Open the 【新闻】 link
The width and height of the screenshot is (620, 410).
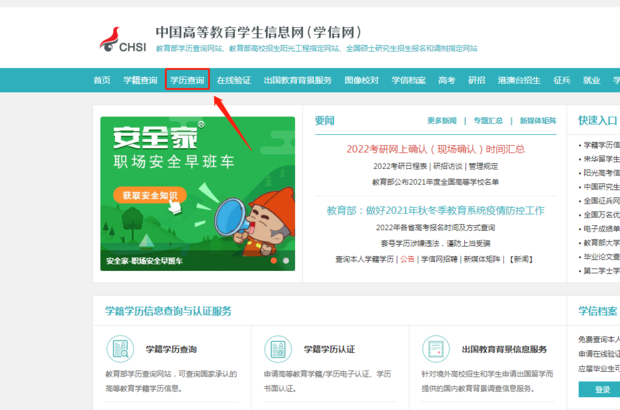point(521,259)
